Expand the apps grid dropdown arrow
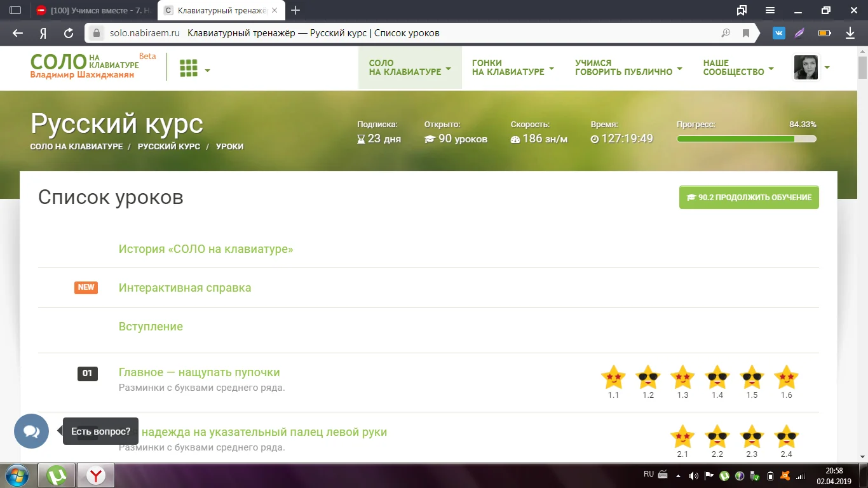 207,70
